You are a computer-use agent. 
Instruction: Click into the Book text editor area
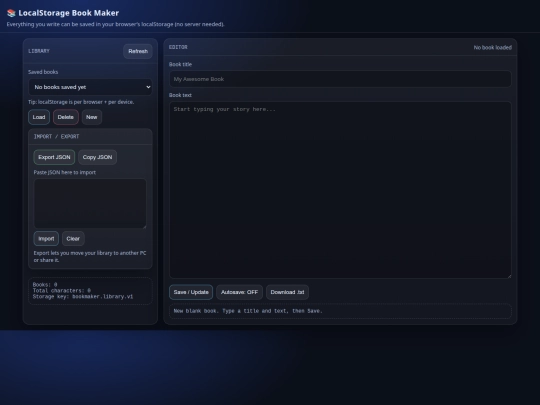[x=340, y=190]
